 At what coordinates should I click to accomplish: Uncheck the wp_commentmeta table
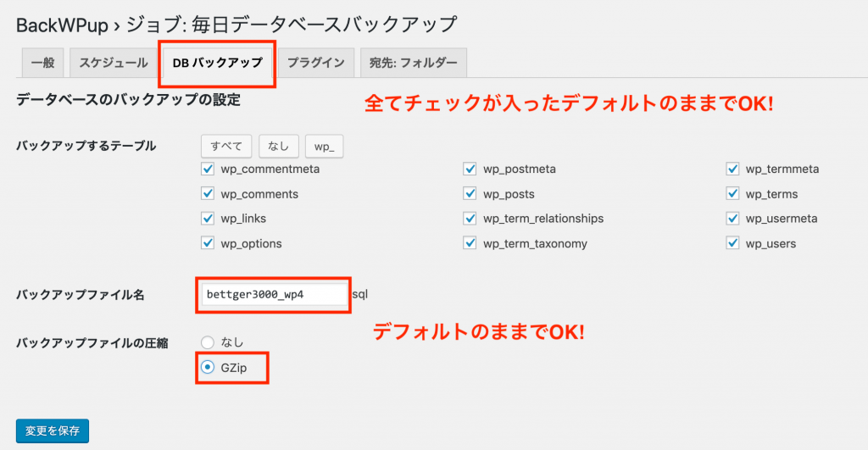pos(208,169)
